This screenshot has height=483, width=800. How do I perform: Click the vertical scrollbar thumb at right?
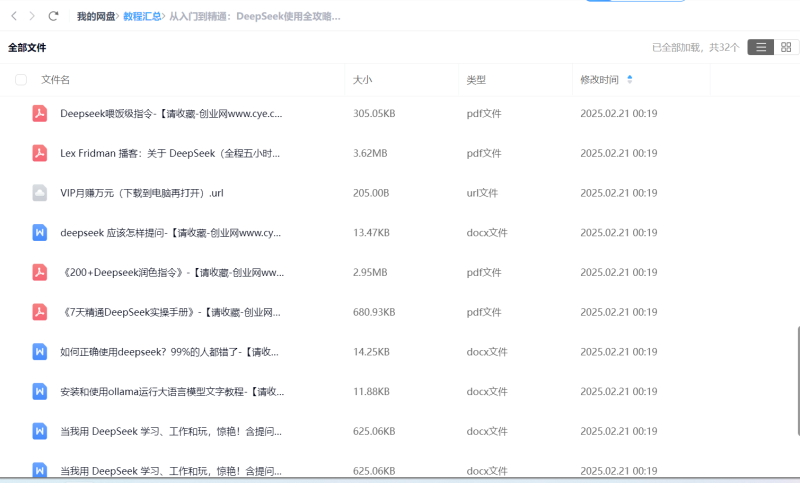point(798,381)
